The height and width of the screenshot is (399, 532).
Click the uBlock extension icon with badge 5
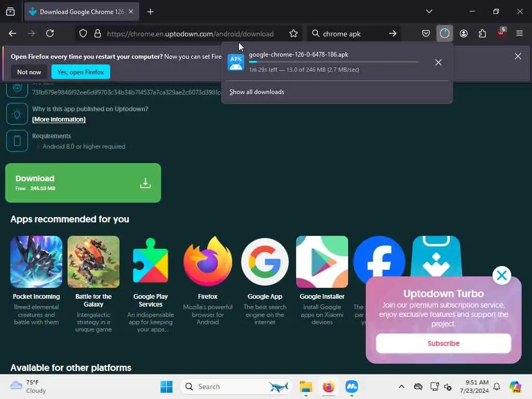pyautogui.click(x=501, y=33)
